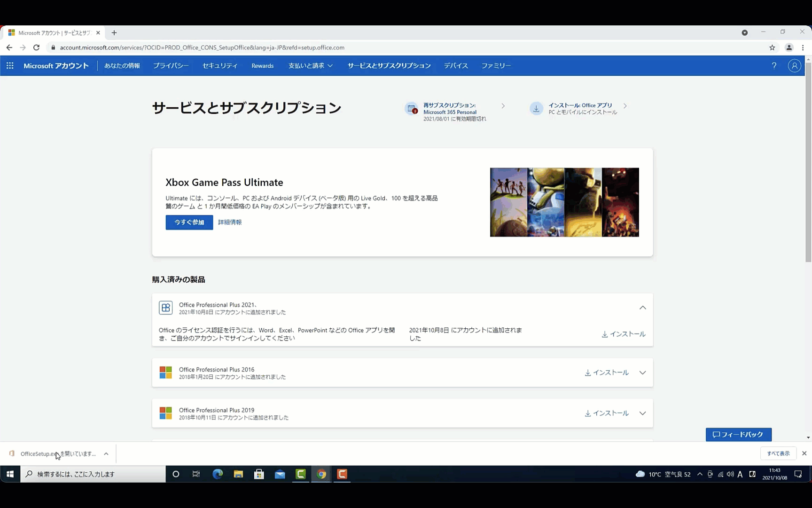Open the Windows Start menu

pos(10,474)
